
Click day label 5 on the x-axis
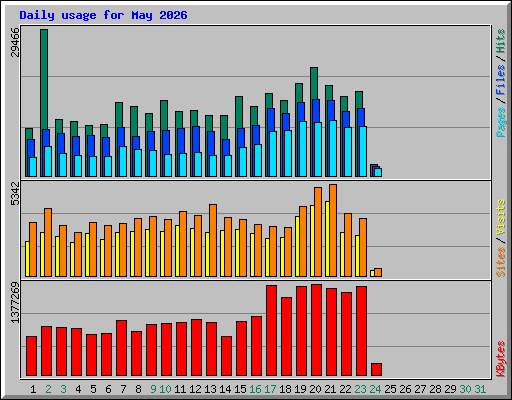point(93,389)
